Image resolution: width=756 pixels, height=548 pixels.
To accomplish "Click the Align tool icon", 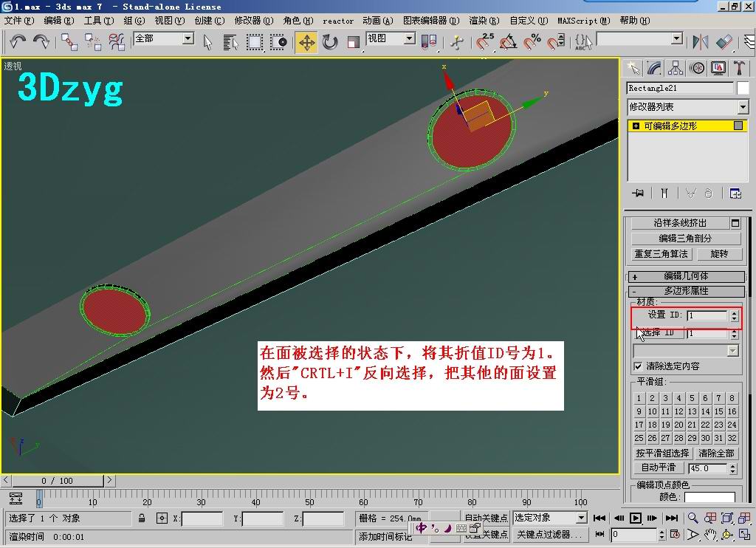I will click(724, 42).
